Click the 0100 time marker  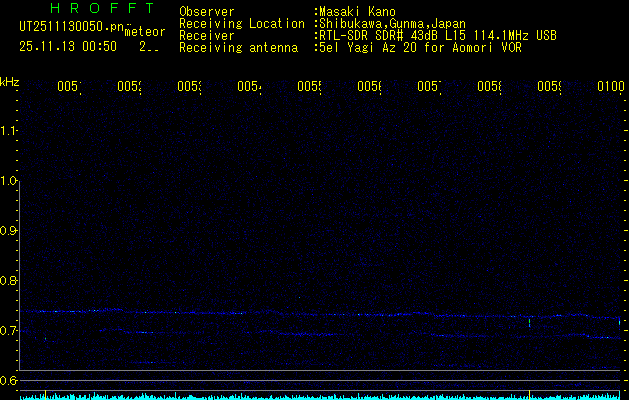(x=611, y=87)
